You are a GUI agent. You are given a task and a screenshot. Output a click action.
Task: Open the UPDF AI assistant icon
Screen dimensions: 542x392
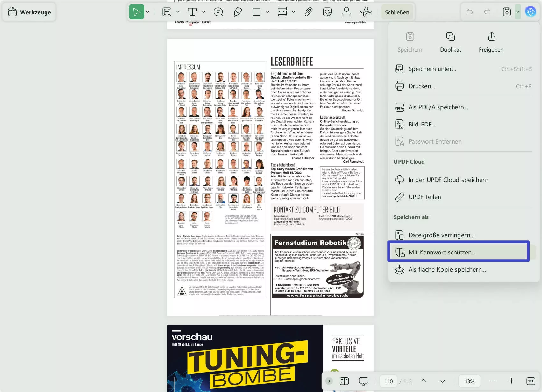(530, 12)
